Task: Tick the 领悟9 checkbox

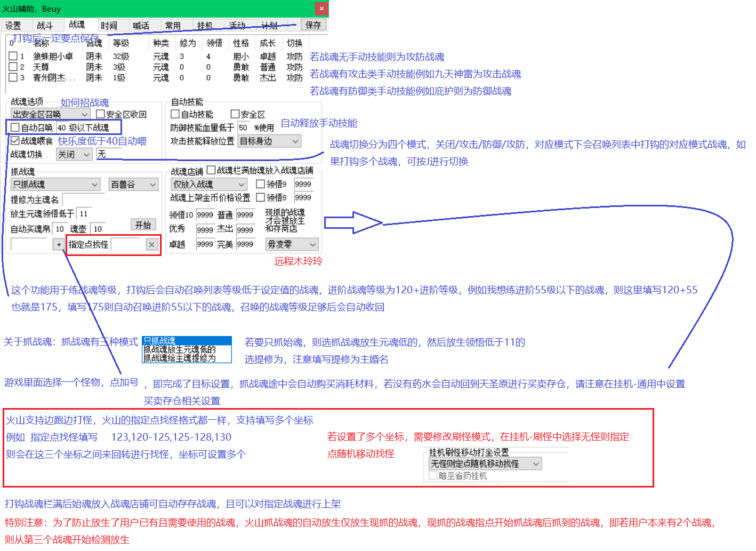Action: (261, 184)
